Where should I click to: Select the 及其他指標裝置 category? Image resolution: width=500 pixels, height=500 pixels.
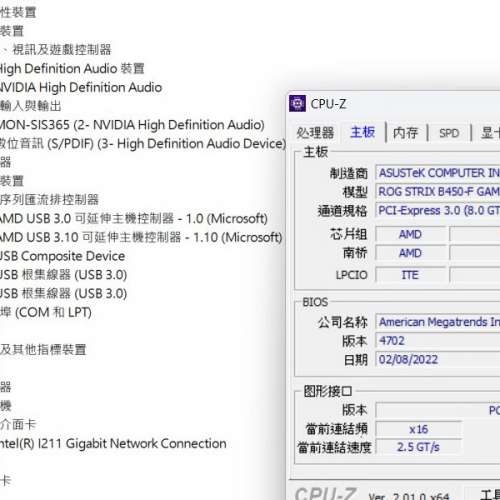(43, 350)
